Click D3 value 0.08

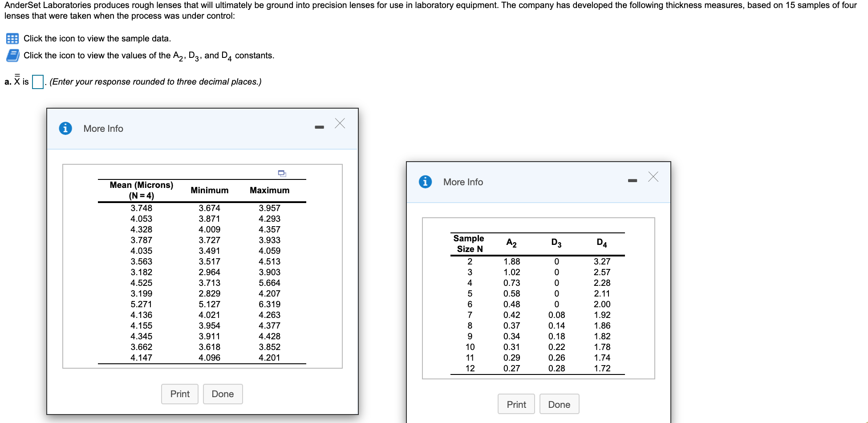(557, 315)
